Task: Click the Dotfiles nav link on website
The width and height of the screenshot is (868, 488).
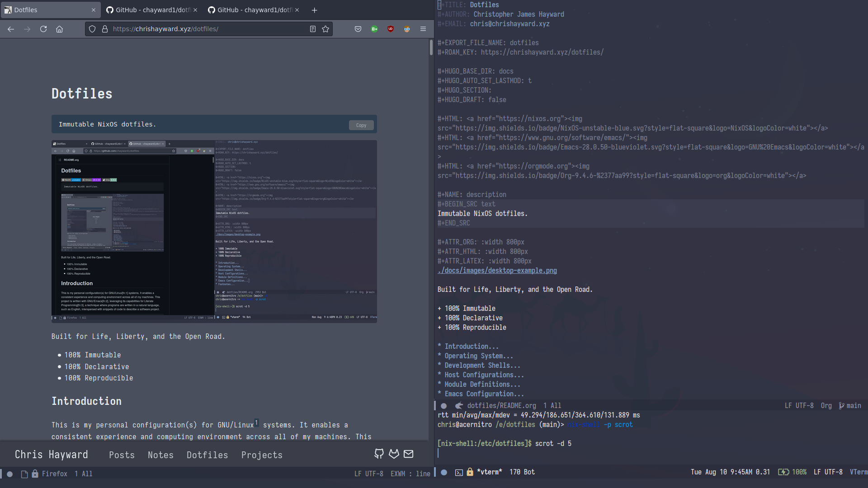Action: (208, 455)
